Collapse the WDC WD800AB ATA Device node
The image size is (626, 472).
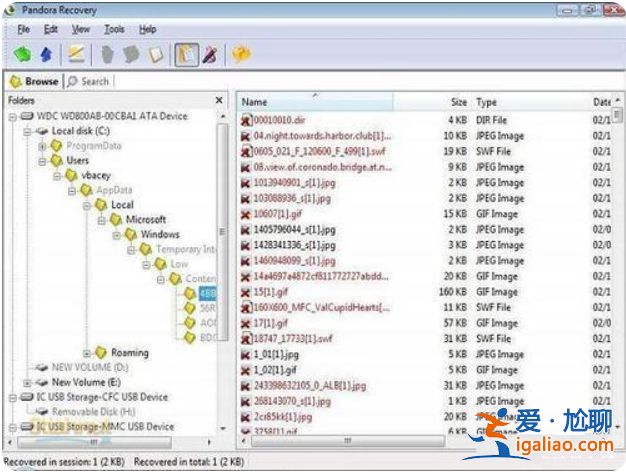pyautogui.click(x=12, y=117)
